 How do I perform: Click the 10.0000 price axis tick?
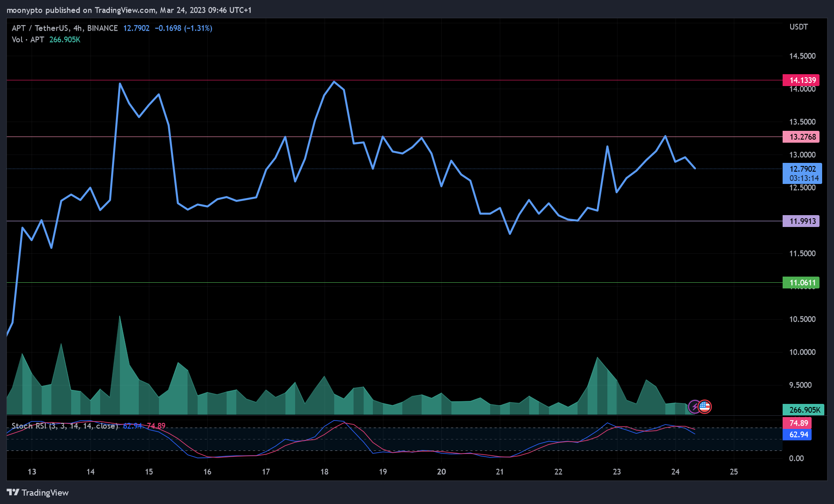802,352
